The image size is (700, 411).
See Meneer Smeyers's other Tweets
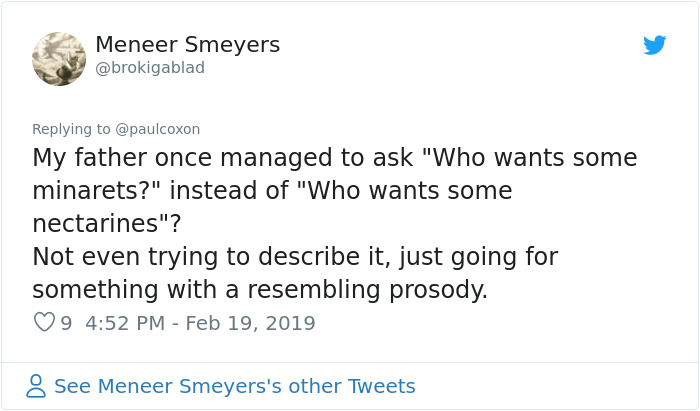tap(234, 386)
